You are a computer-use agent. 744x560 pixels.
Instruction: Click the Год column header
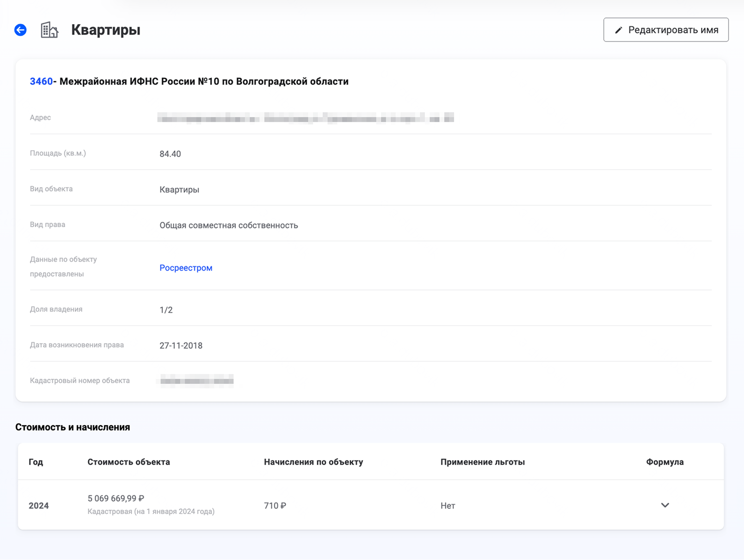pos(36,462)
